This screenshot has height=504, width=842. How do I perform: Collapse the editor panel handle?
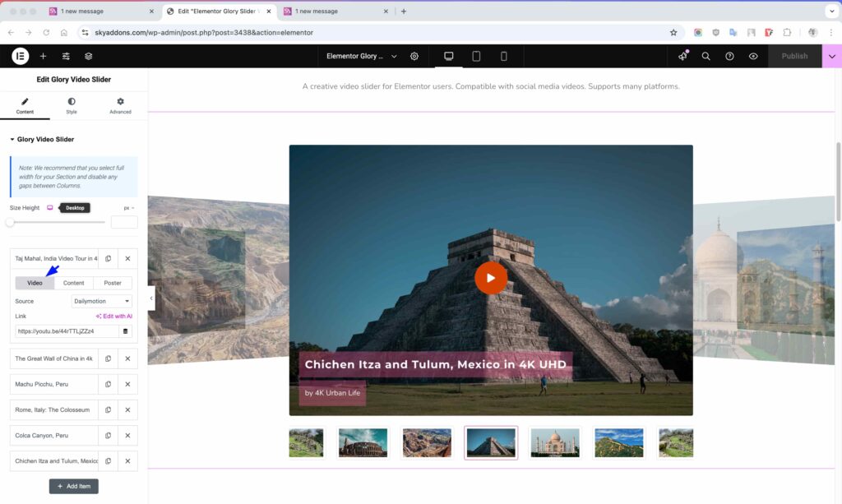point(151,298)
